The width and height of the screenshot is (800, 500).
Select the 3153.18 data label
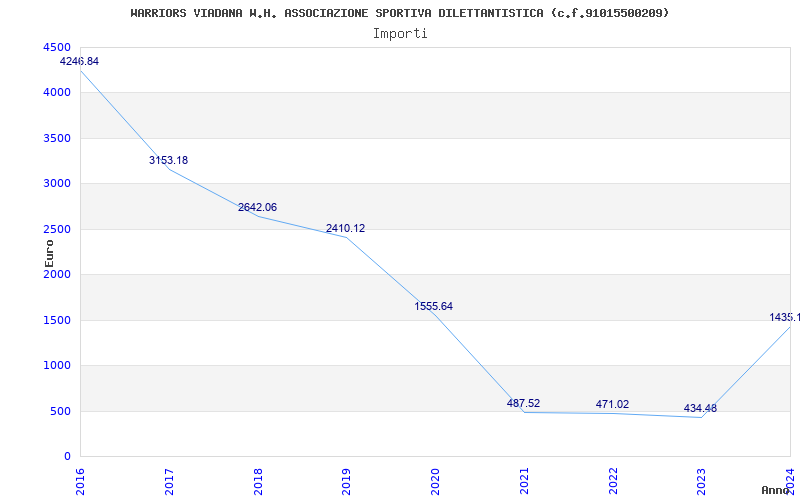point(168,160)
